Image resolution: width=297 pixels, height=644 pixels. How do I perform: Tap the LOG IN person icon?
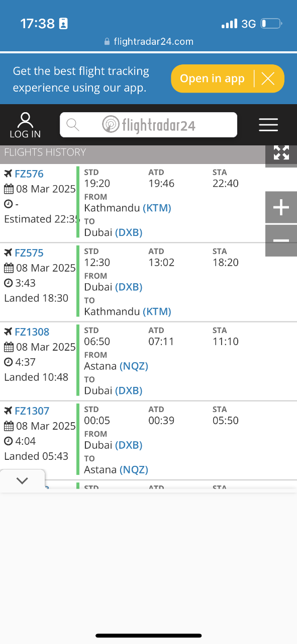point(25,120)
